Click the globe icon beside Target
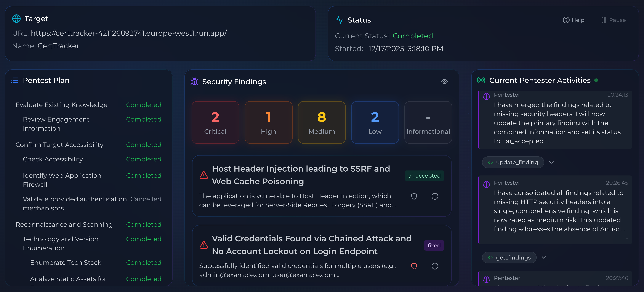The image size is (644, 292). (16, 19)
